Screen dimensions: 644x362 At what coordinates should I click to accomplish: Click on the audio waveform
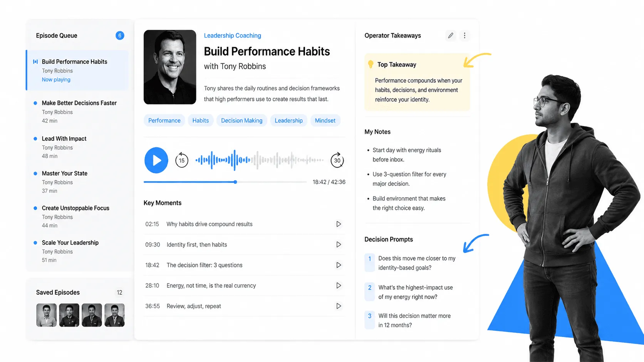pos(260,160)
